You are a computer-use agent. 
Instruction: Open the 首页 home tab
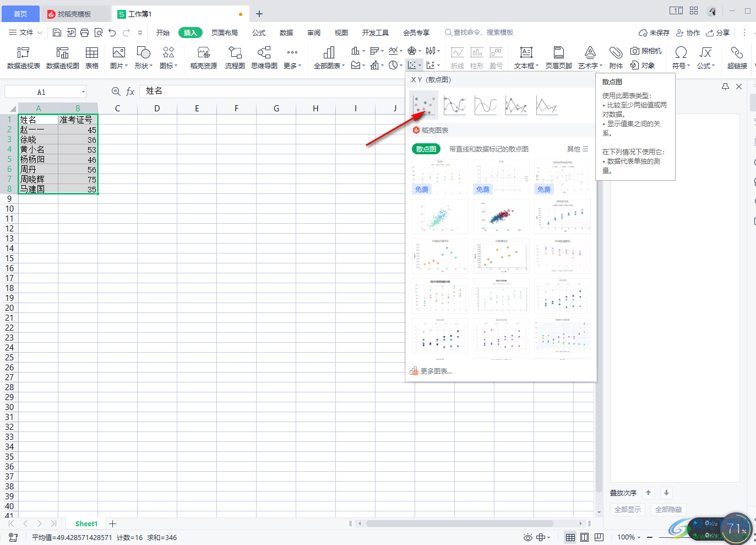(20, 14)
